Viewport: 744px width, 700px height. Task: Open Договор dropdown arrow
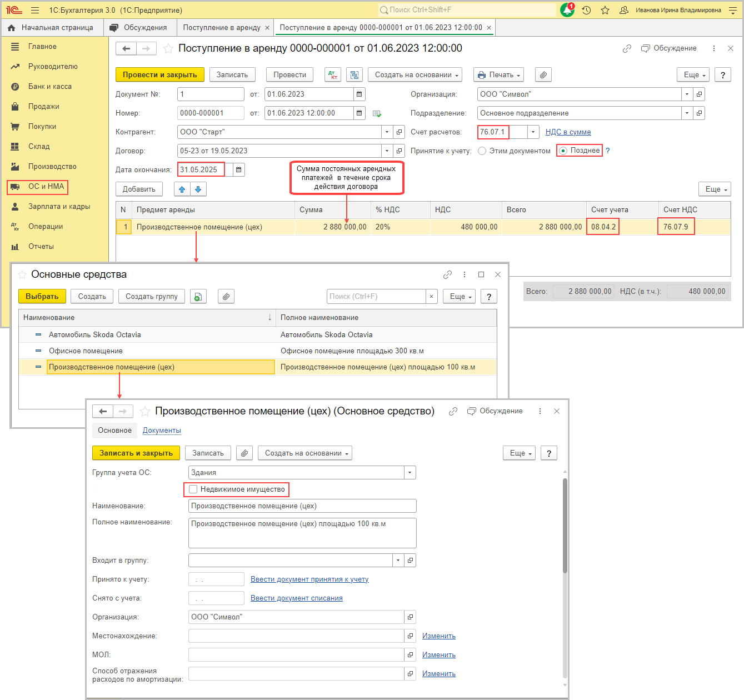387,151
